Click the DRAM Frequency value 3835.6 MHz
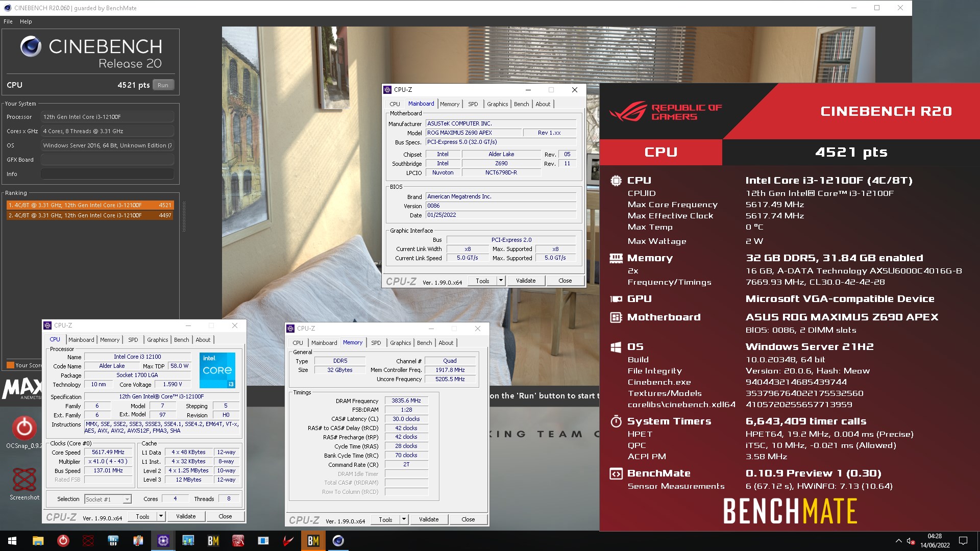This screenshot has height=551, width=980. (x=406, y=401)
